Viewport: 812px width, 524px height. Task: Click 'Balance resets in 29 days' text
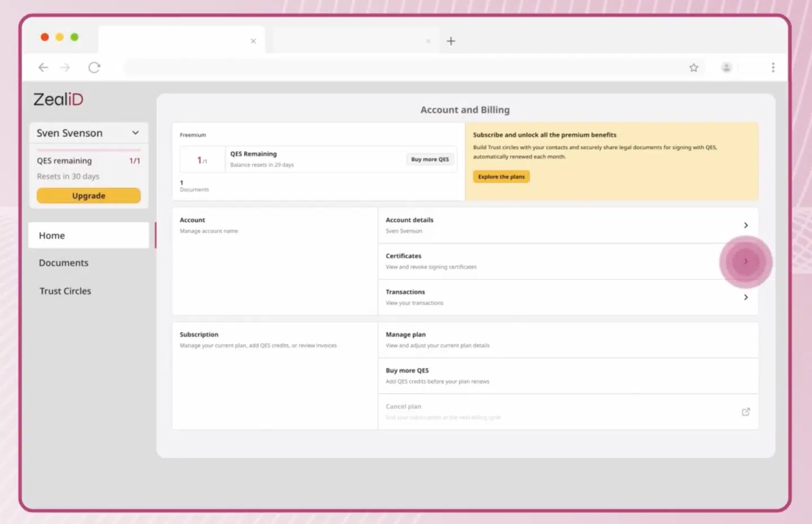262,165
